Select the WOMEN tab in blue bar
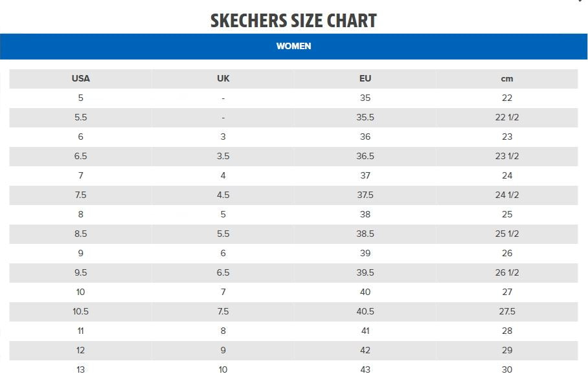The height and width of the screenshot is (385, 588). [293, 46]
